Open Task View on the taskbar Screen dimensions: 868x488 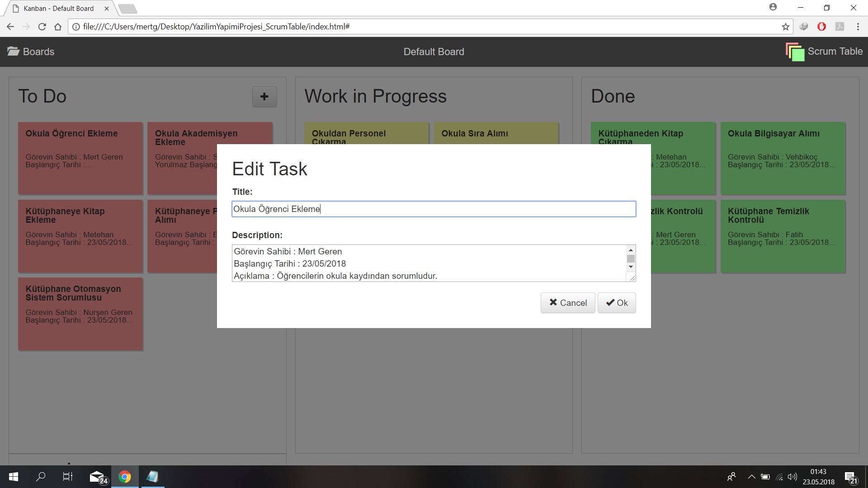point(68,477)
